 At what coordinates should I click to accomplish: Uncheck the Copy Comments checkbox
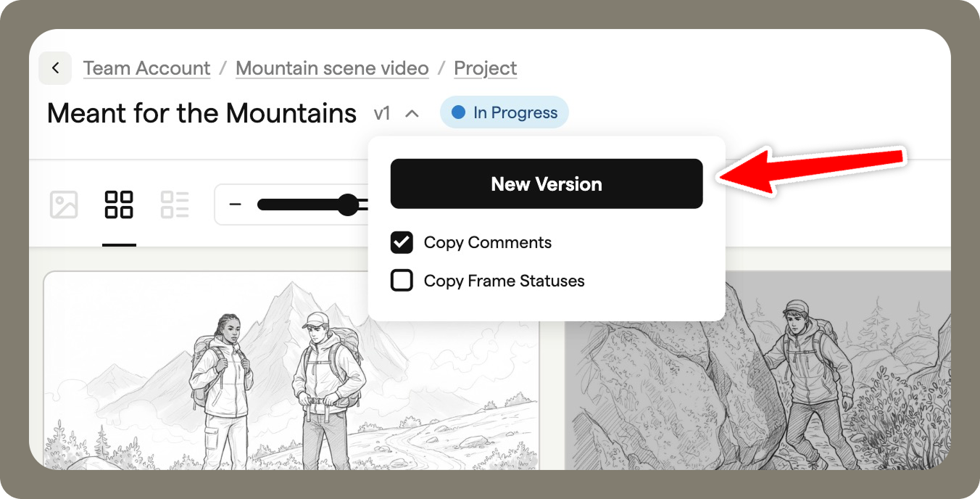402,242
